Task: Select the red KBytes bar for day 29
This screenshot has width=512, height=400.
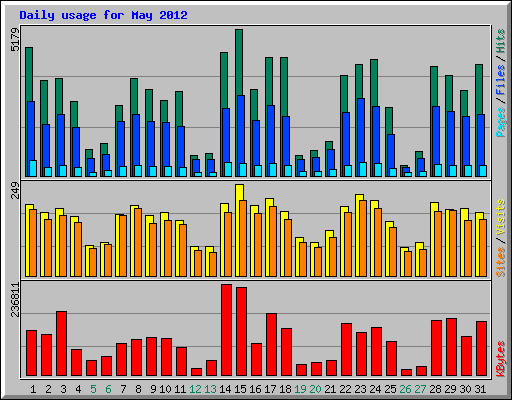Action: [x=451, y=347]
